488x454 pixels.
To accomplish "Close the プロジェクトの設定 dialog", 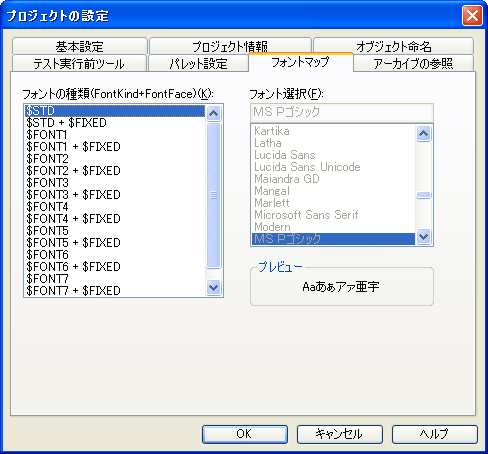I will [472, 15].
